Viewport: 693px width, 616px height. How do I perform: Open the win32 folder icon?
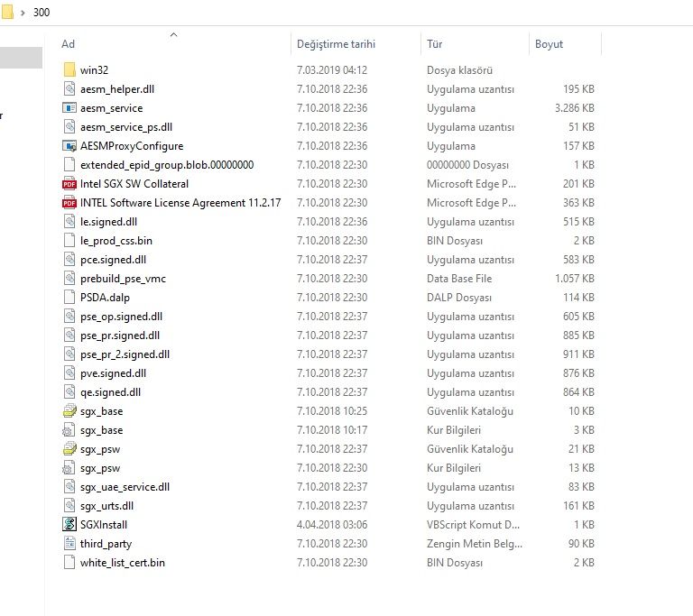(69, 69)
